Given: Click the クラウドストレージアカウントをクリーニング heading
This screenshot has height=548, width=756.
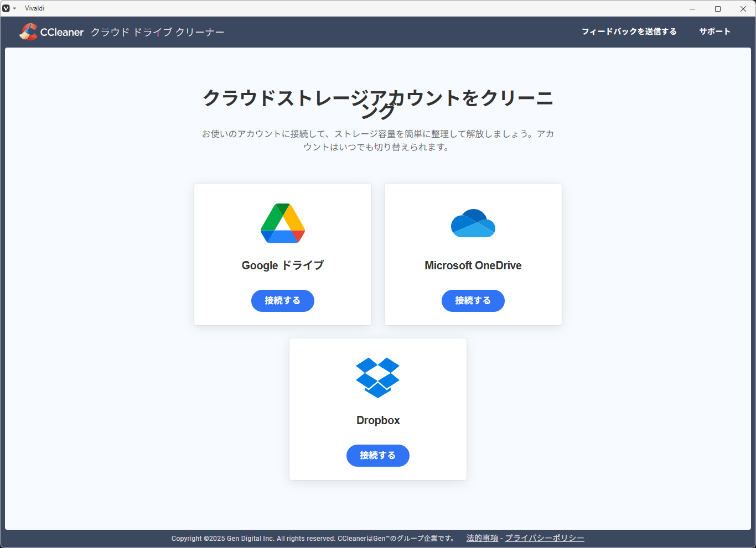Looking at the screenshot, I should point(378,103).
